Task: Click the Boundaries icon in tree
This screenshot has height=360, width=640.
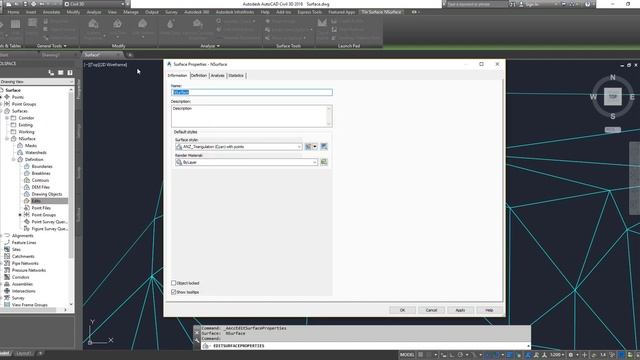Action: [x=27, y=167]
